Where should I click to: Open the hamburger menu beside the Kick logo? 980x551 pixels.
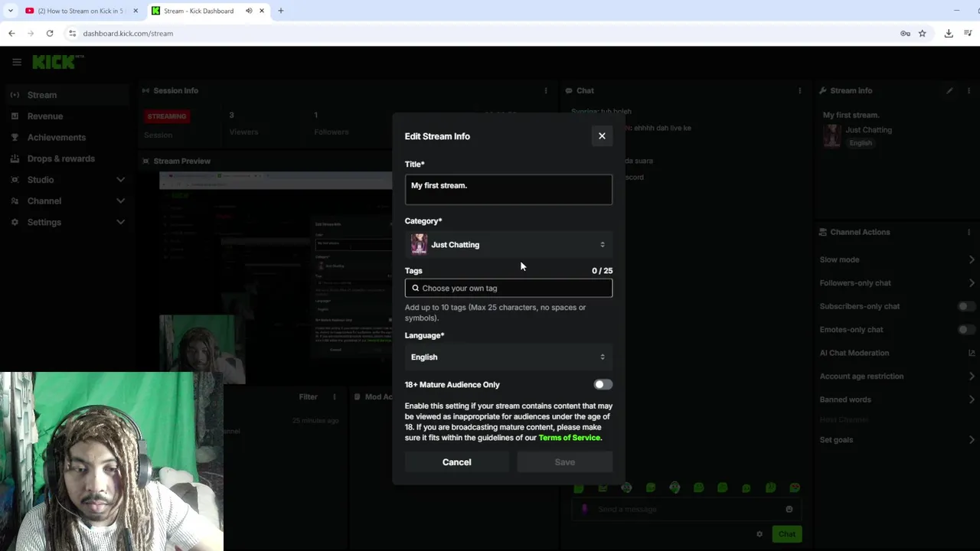point(17,62)
